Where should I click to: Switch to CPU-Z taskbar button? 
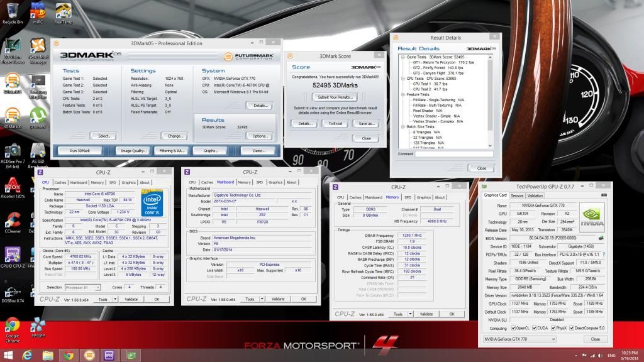(x=109, y=356)
